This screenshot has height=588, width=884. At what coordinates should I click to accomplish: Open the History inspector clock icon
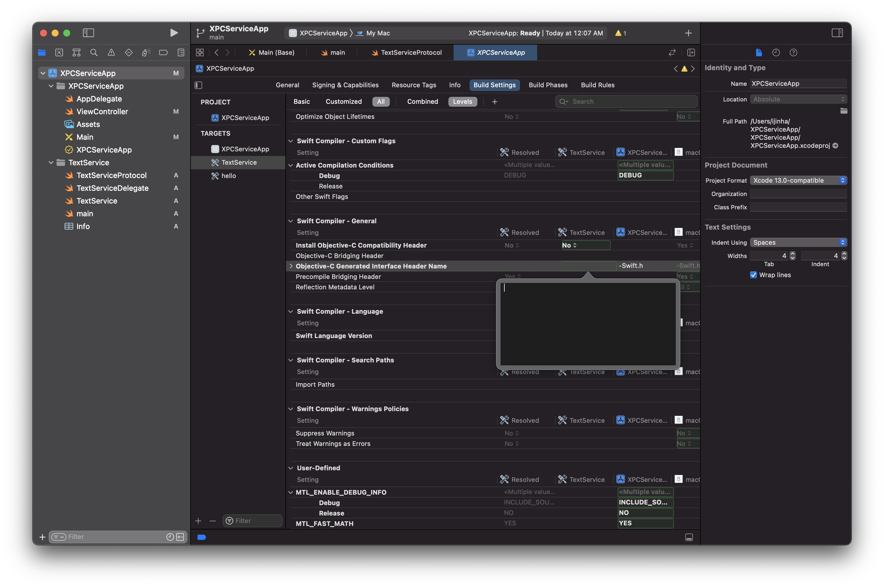tap(776, 52)
